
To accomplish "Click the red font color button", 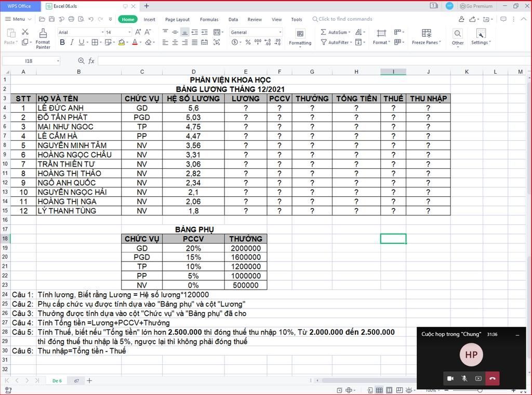I will 135,42.
